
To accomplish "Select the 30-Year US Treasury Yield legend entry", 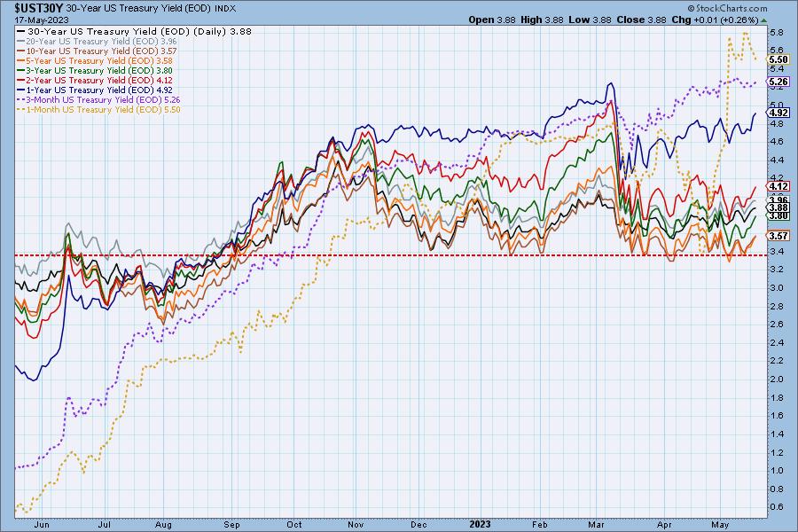I will (x=135, y=31).
